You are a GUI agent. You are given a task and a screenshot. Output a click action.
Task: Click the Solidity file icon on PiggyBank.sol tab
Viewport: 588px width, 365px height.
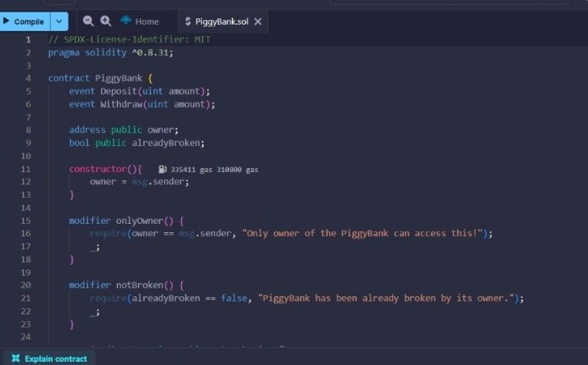188,22
